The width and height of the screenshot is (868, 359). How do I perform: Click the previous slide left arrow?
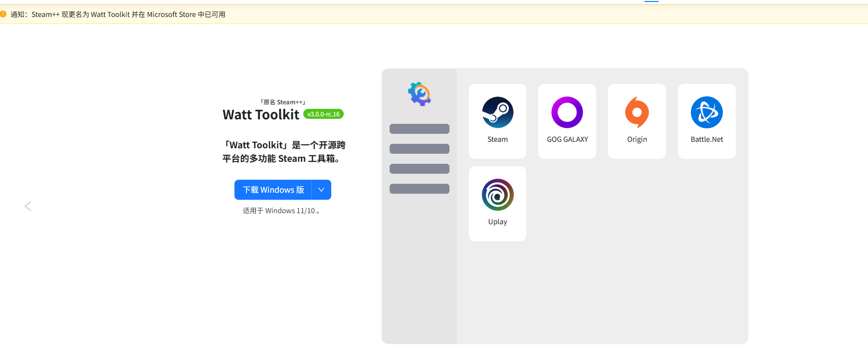click(x=28, y=206)
